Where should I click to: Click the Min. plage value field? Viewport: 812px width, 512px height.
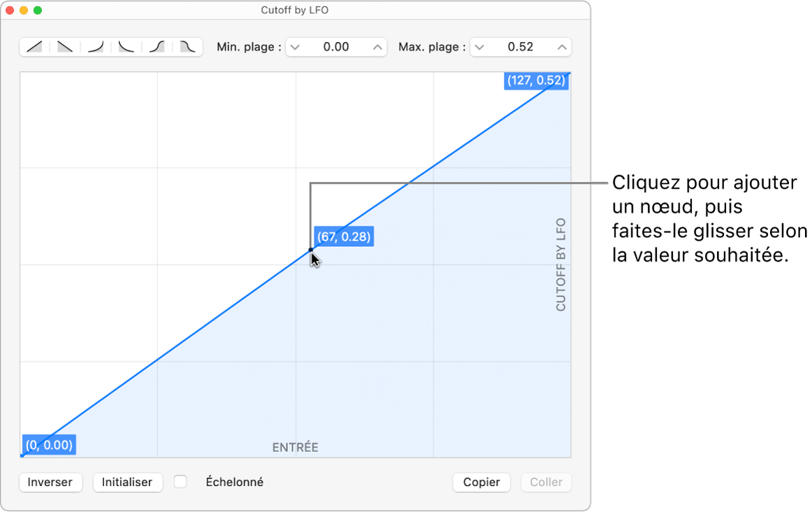(x=335, y=46)
